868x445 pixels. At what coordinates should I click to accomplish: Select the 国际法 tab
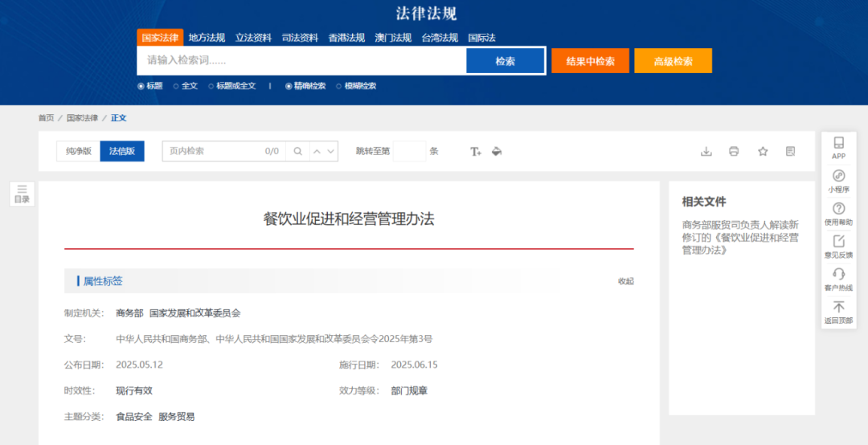point(481,38)
